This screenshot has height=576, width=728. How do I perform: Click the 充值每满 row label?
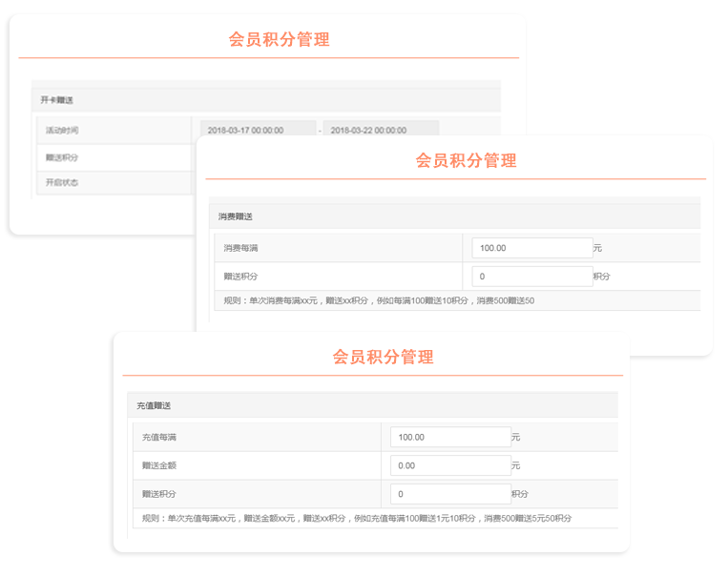[x=159, y=437]
